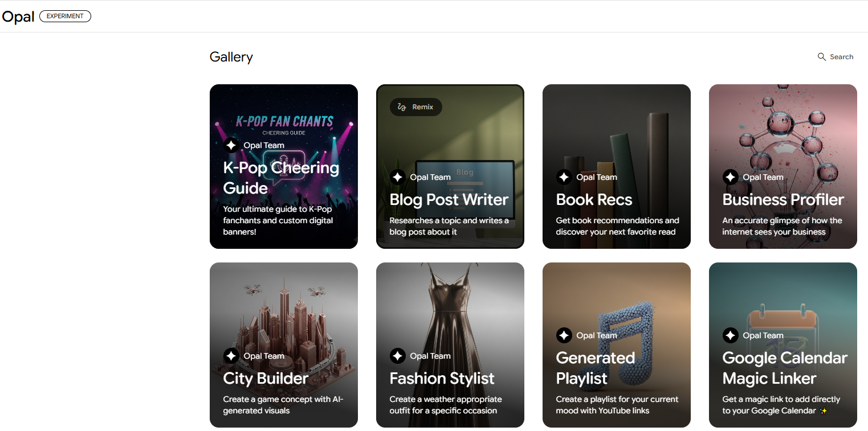Click Opal Team sparkle icon on Fashion Stylist
The image size is (868, 431).
click(x=397, y=356)
